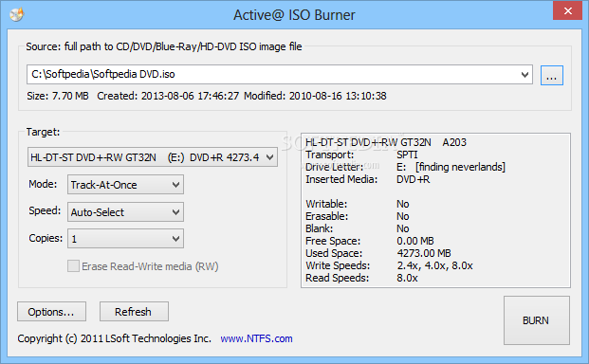Click the Options... button

(x=51, y=312)
